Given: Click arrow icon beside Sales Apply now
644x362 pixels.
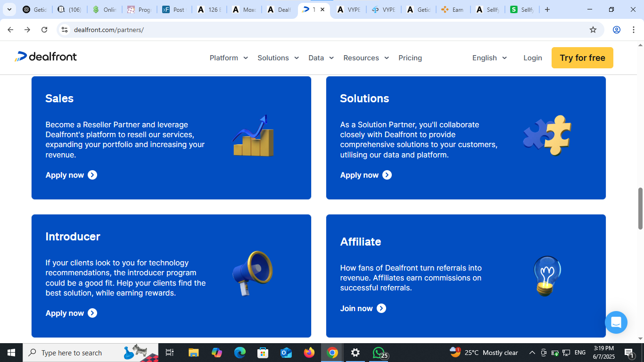Looking at the screenshot, I should tap(92, 175).
